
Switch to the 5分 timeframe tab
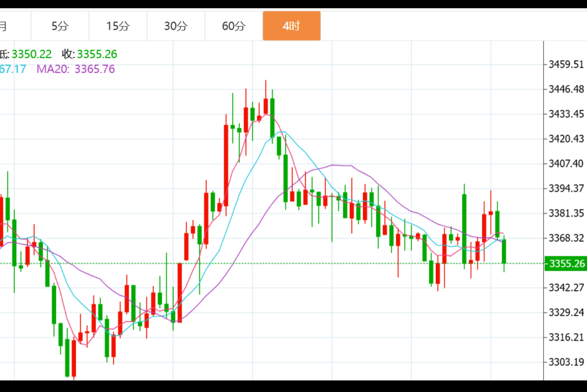point(60,26)
